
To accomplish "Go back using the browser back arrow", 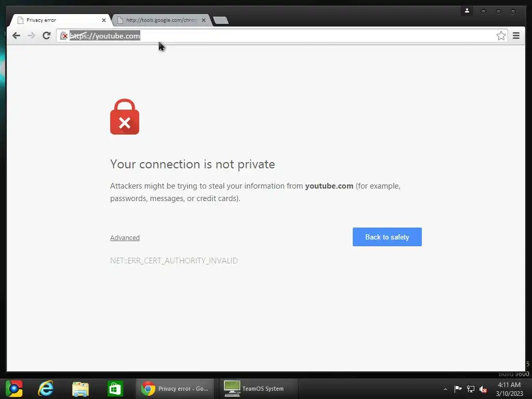I will pyautogui.click(x=16, y=36).
